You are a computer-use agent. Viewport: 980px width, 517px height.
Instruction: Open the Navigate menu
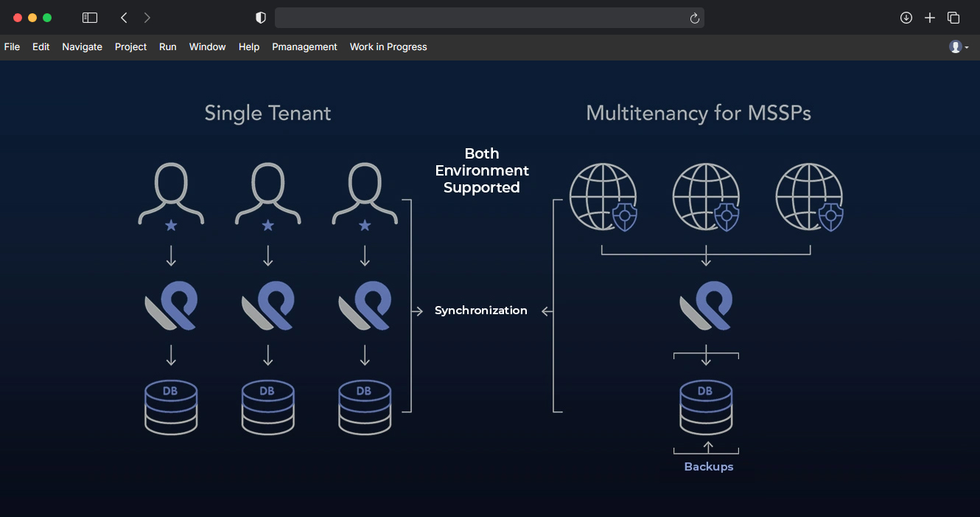82,46
